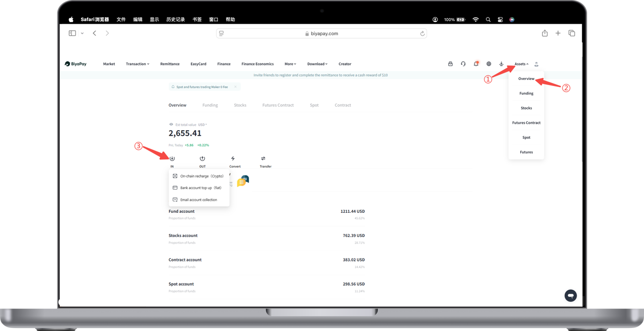Click the Transfer arrows icon
Image resolution: width=644 pixels, height=331 pixels.
(x=263, y=159)
